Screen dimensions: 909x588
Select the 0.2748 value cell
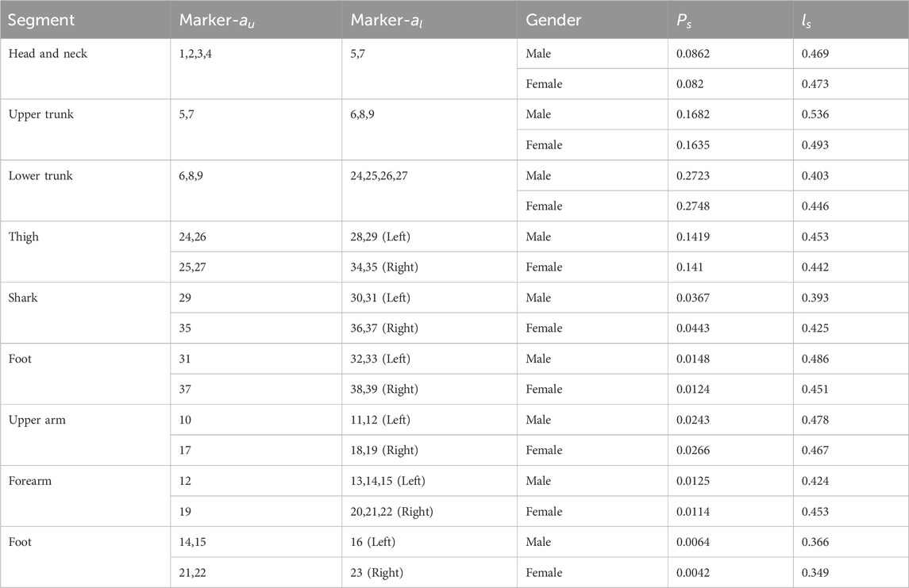pyautogui.click(x=730, y=206)
